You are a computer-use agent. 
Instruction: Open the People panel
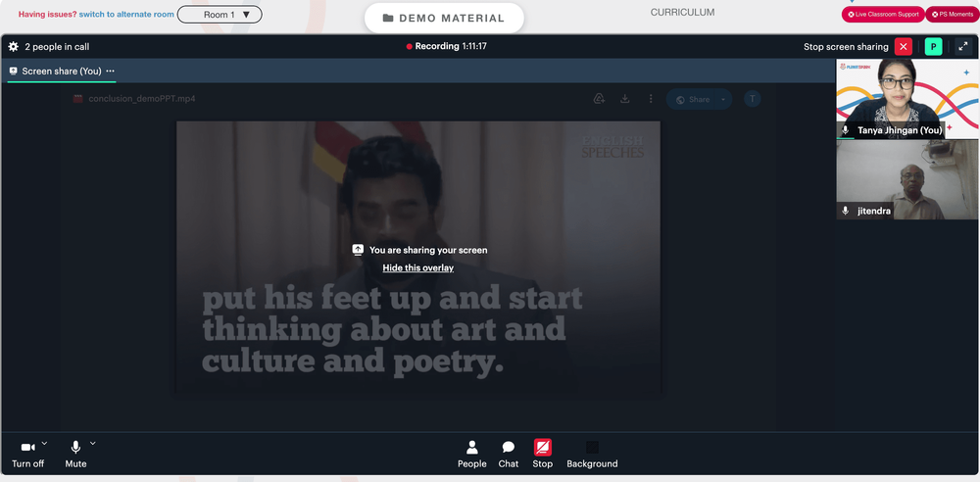tap(472, 454)
